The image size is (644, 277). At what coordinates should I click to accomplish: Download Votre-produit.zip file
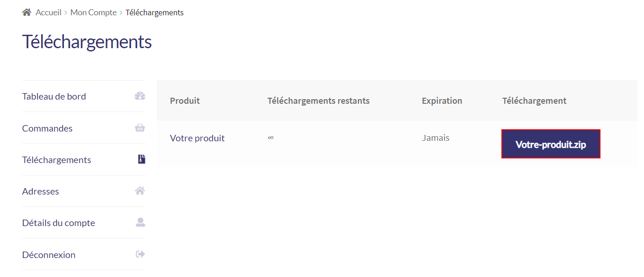[551, 144]
